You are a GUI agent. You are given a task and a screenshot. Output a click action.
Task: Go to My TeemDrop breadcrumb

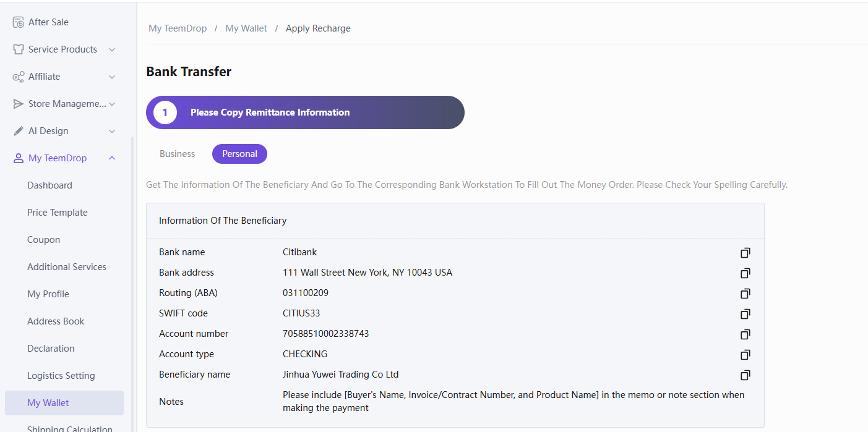pyautogui.click(x=178, y=28)
